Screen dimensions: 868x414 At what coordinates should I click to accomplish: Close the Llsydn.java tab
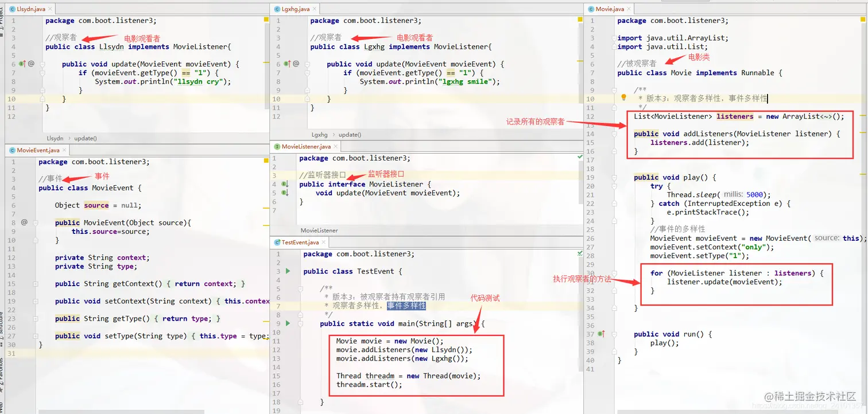[49, 9]
